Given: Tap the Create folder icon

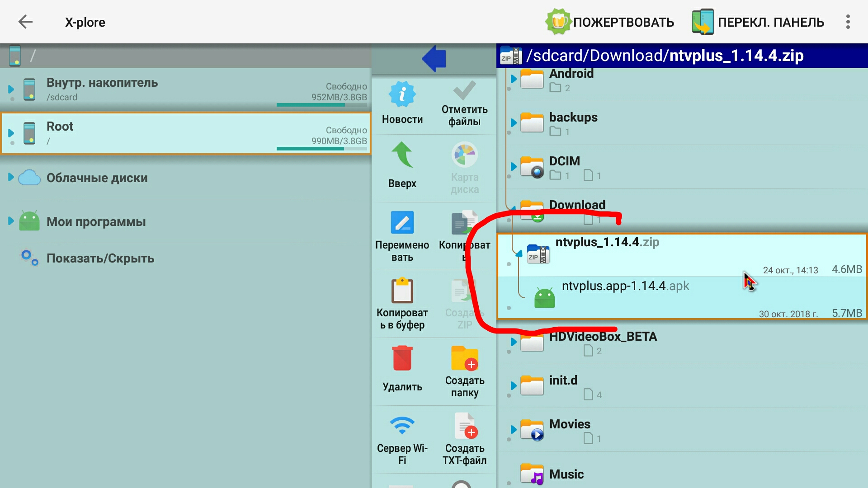Looking at the screenshot, I should pos(464,358).
